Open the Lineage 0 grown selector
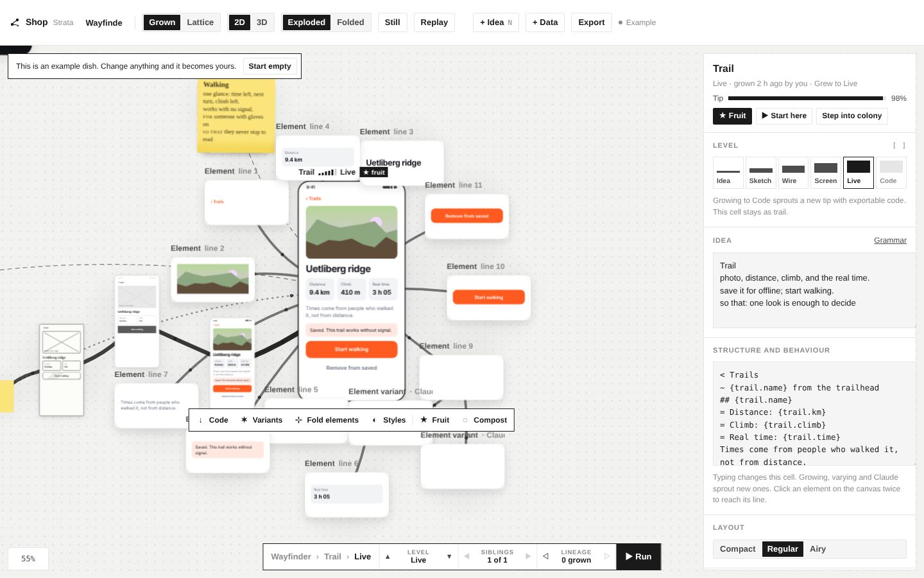Viewport: 924px width, 578px height. [x=576, y=557]
